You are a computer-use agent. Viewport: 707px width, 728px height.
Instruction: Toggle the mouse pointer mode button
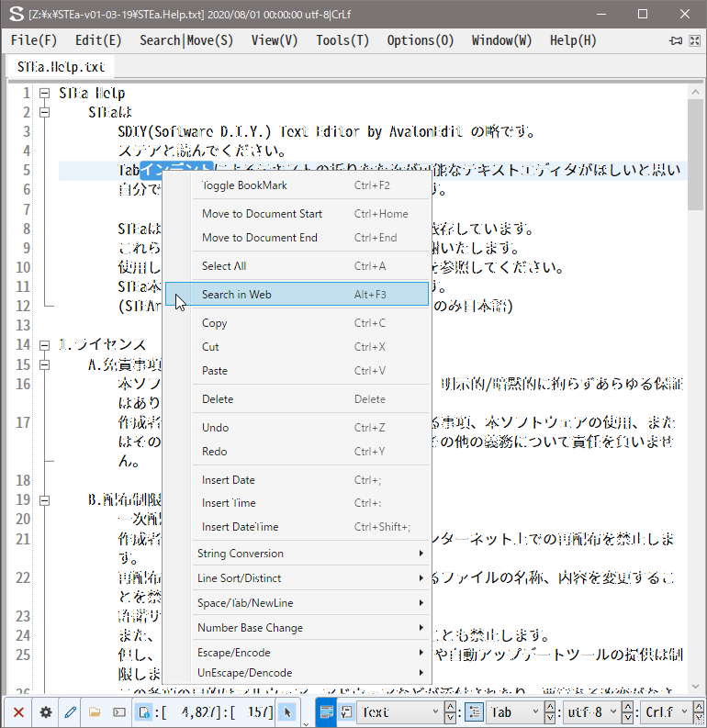pos(287,711)
